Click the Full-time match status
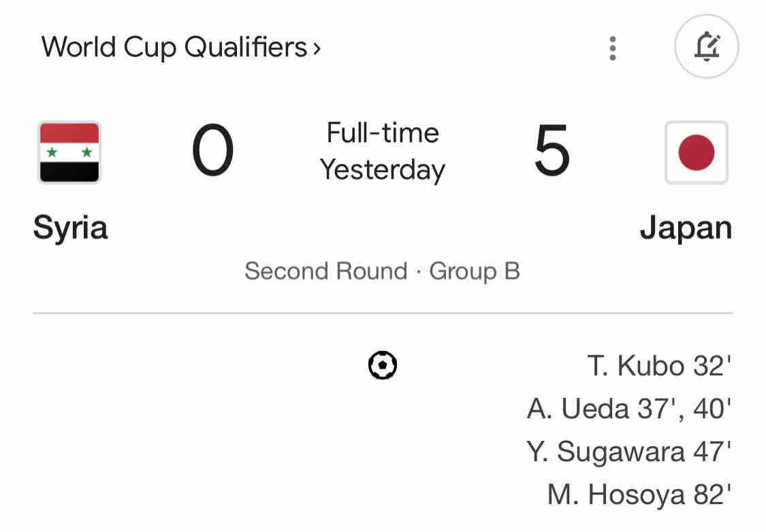766x532 pixels. [x=383, y=133]
